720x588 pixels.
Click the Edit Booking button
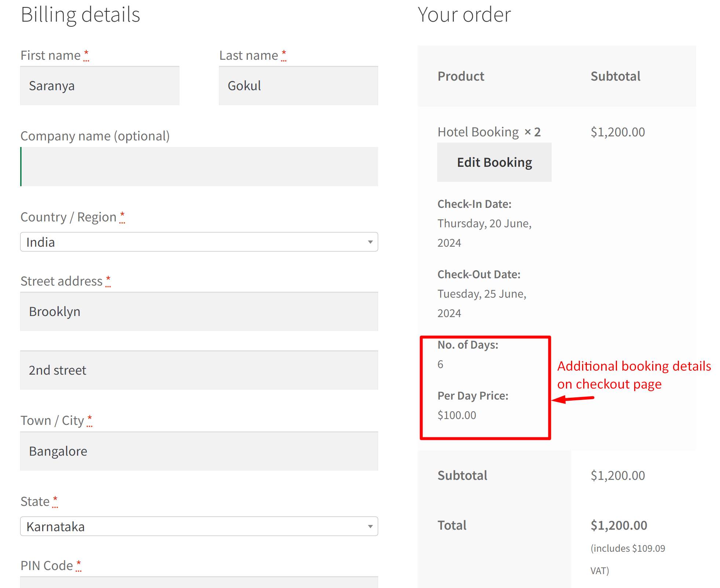point(494,162)
